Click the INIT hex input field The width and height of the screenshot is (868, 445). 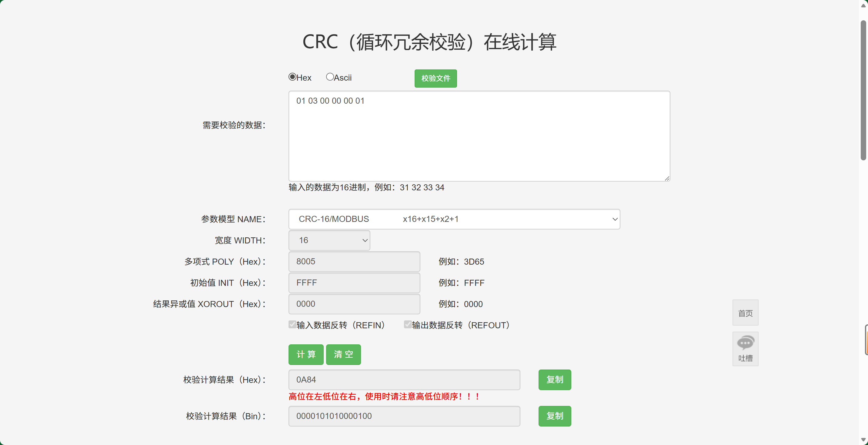pos(354,283)
